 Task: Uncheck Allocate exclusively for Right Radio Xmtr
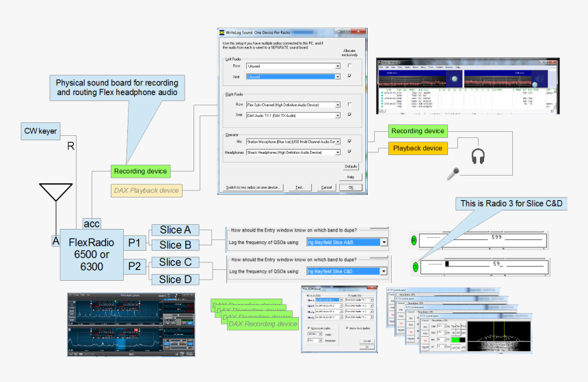point(349,115)
